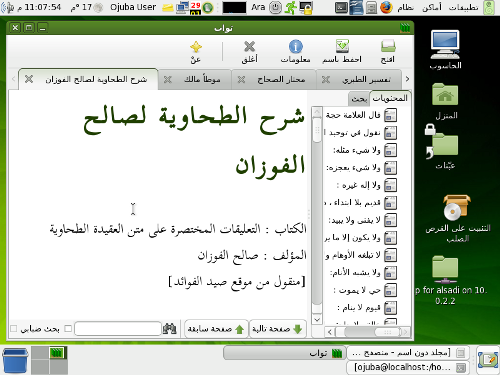Click the contents scrollbar down arrow
The height and width of the screenshot is (375, 500).
point(317,319)
